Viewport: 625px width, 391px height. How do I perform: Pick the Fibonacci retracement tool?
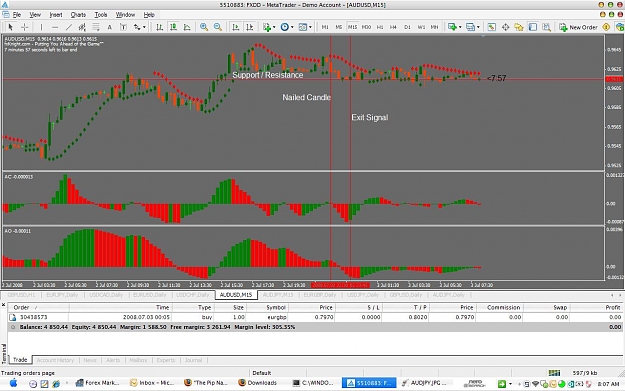click(x=96, y=27)
